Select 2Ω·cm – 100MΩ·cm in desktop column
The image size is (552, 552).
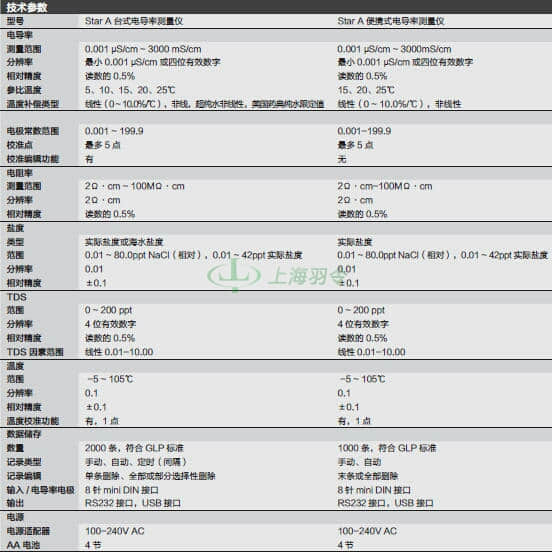(x=134, y=186)
